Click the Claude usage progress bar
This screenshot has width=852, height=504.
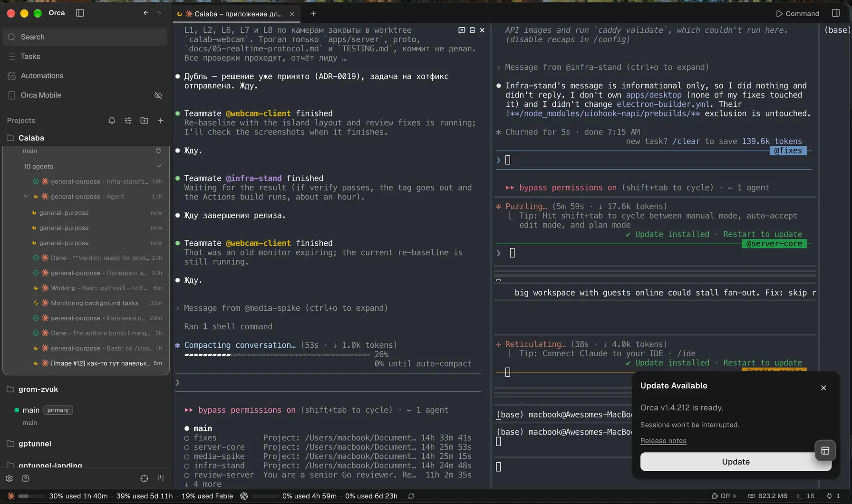32,496
